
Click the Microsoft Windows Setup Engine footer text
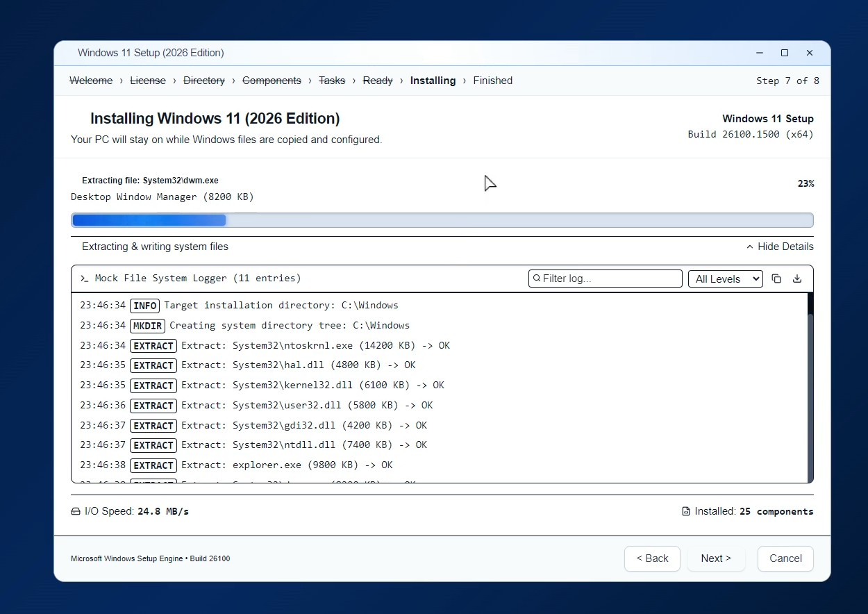150,558
